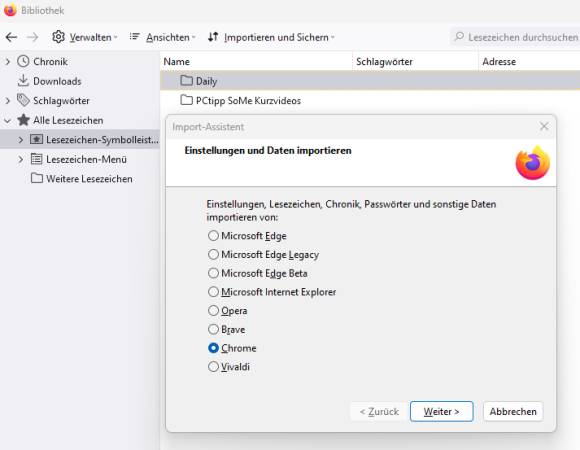Select Microsoft Edge radio option
The image size is (580, 450).
click(x=213, y=236)
